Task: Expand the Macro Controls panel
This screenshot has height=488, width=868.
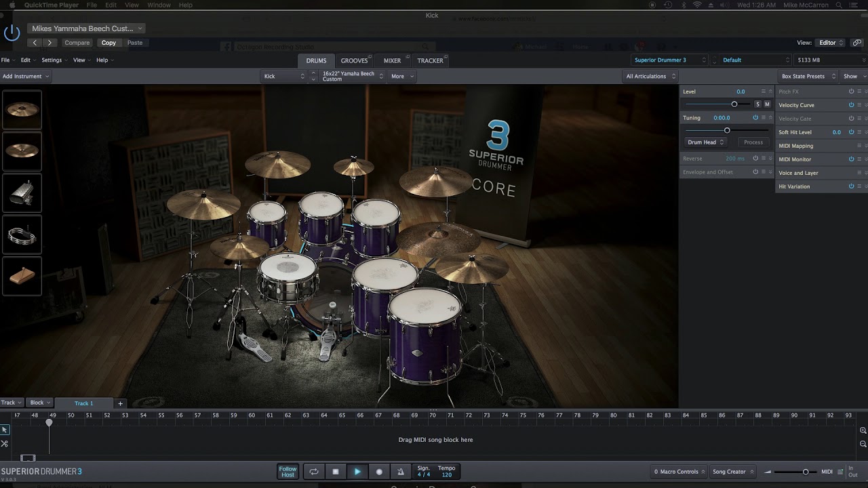Action: 679,472
